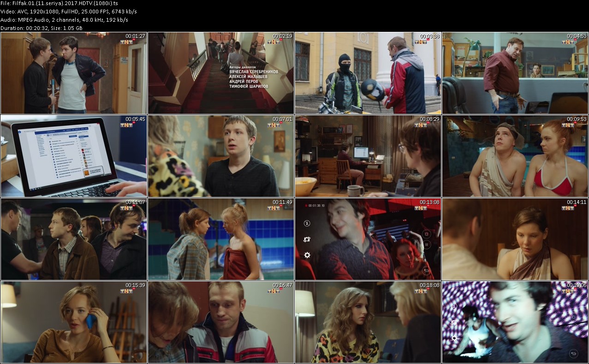The height and width of the screenshot is (364, 589).
Task: Click the settings gear in the 00:19:06 frame
Action: click(454, 338)
